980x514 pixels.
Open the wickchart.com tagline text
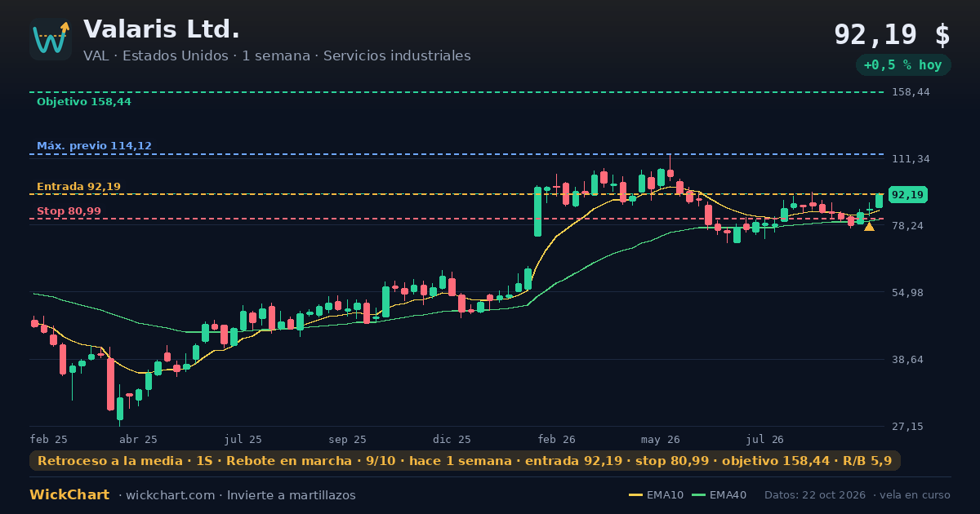click(x=238, y=495)
